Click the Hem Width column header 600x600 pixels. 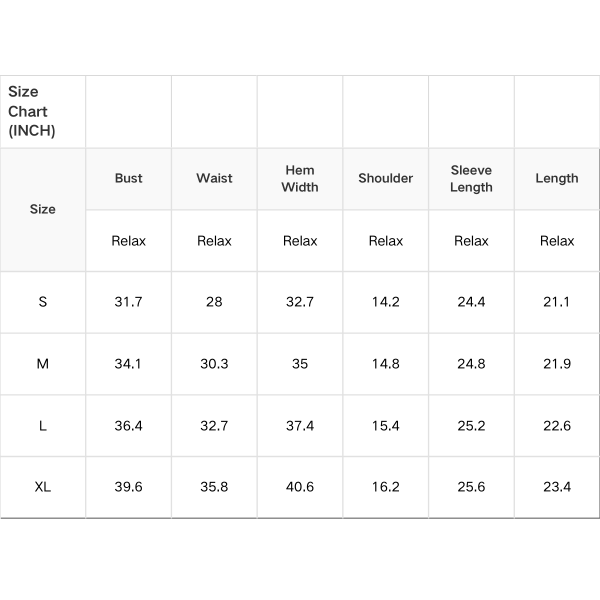[300, 178]
